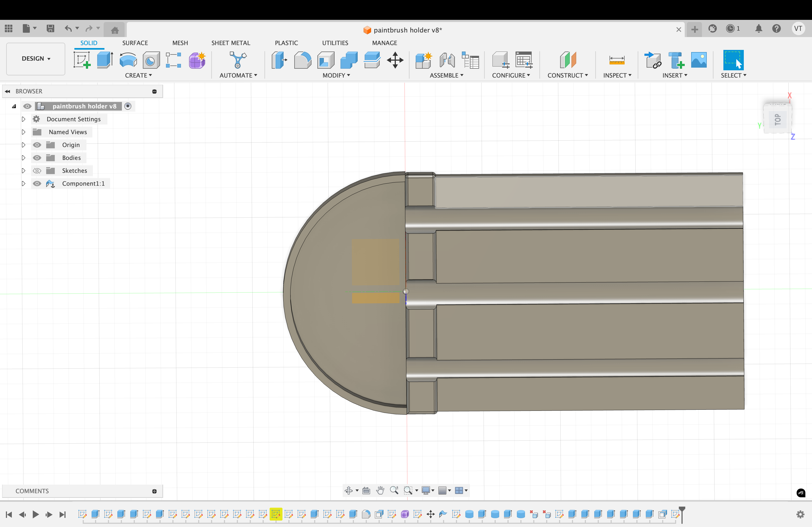Screen dimensions: 812x527
Task: Open the MODIFY dropdown menu
Action: click(x=336, y=75)
